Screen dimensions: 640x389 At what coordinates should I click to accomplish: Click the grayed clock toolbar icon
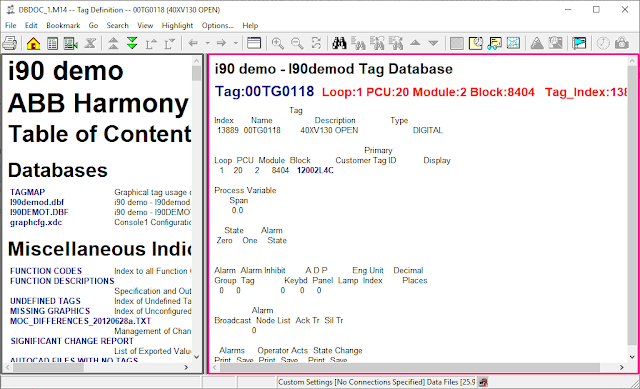(603, 43)
